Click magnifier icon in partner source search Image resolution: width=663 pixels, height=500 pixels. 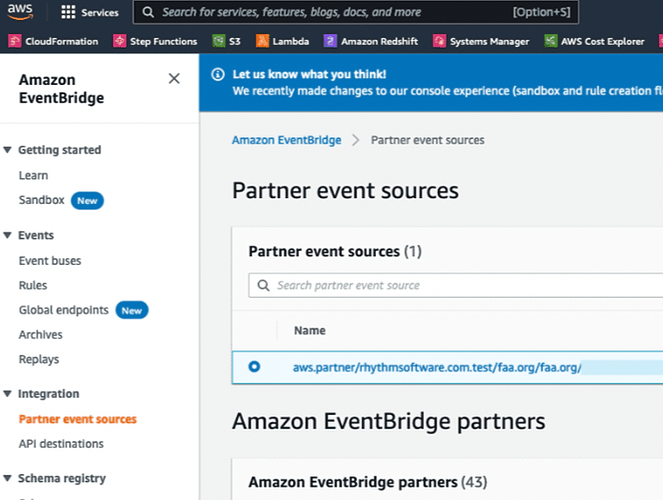click(263, 286)
